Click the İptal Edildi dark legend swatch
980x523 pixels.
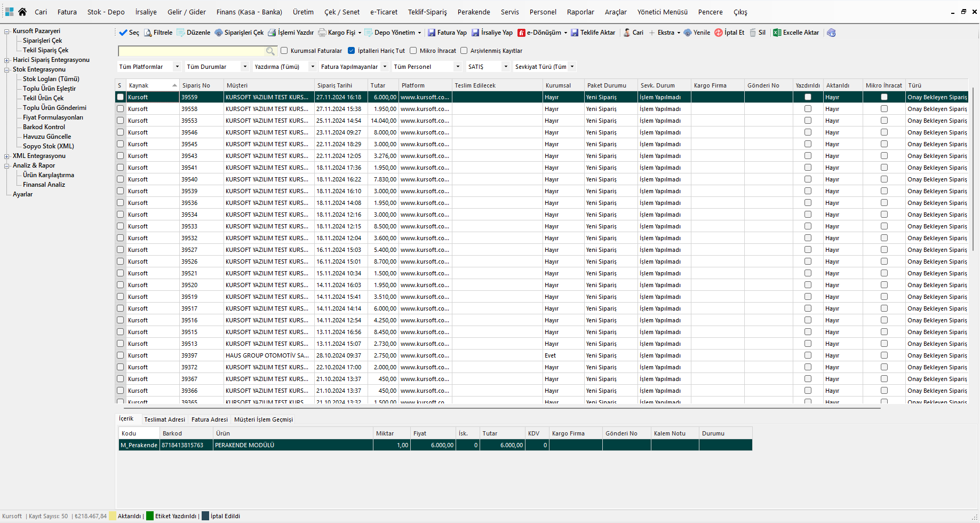click(205, 516)
